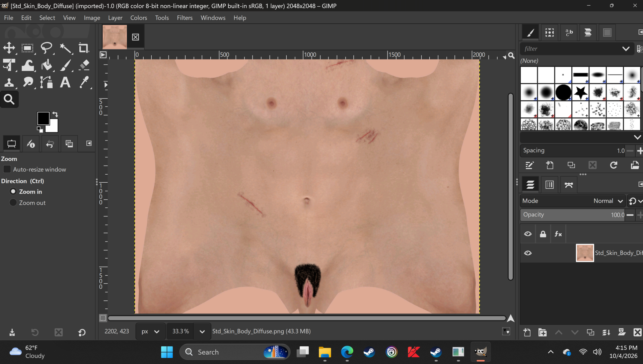Select the Zoom in radio option

pyautogui.click(x=13, y=191)
